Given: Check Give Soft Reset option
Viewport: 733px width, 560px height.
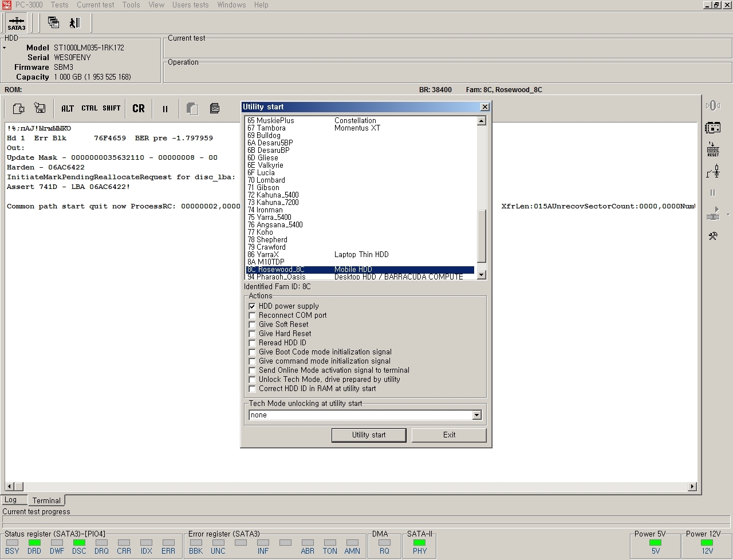Looking at the screenshot, I should tap(252, 325).
